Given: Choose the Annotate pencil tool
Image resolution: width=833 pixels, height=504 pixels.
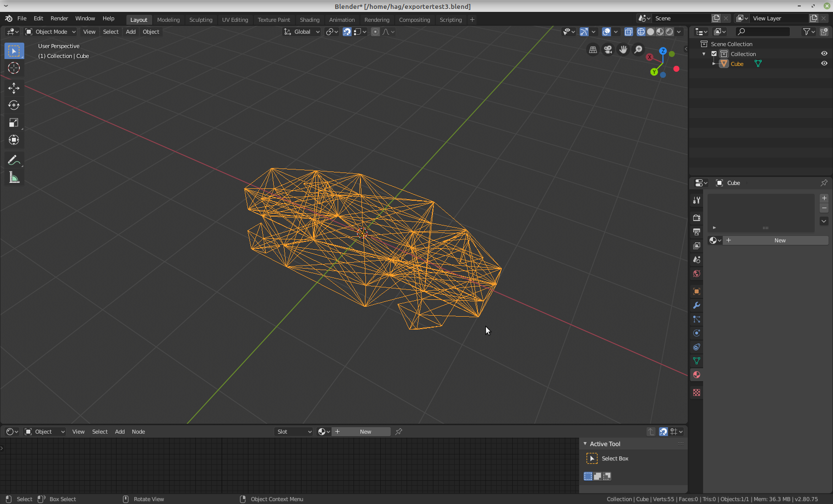Looking at the screenshot, I should coord(14,160).
